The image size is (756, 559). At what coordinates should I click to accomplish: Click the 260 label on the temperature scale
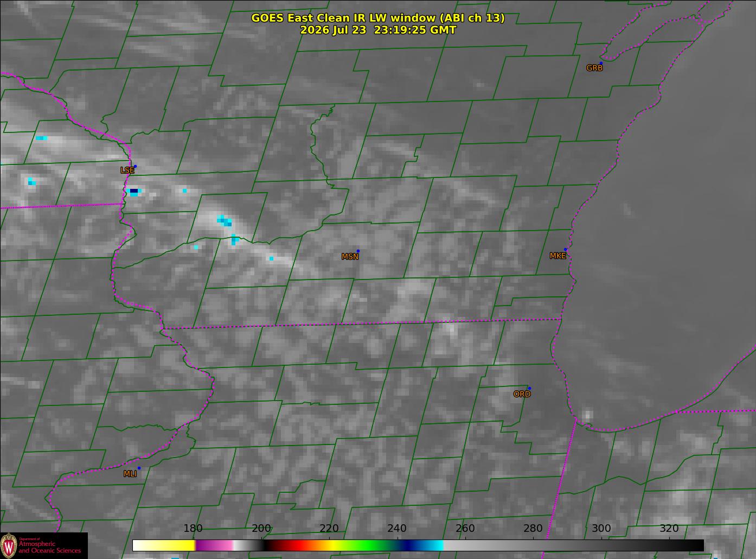tap(465, 529)
